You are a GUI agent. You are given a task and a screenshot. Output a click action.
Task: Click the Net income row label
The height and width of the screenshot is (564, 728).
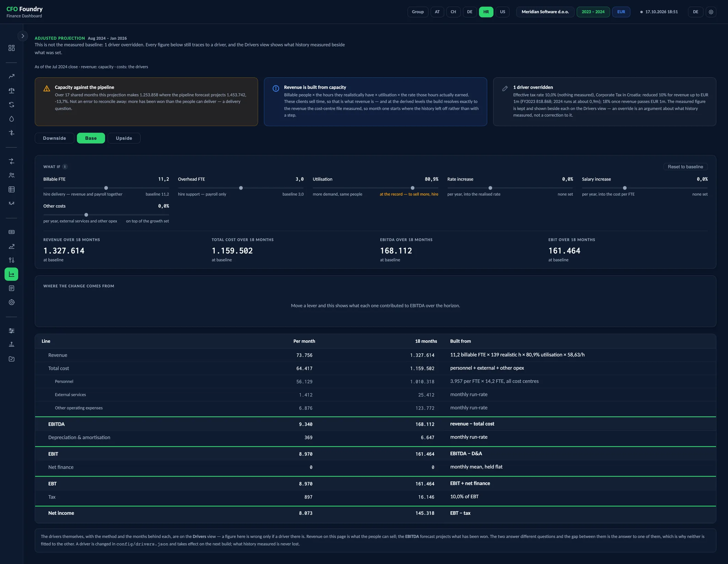click(x=61, y=513)
